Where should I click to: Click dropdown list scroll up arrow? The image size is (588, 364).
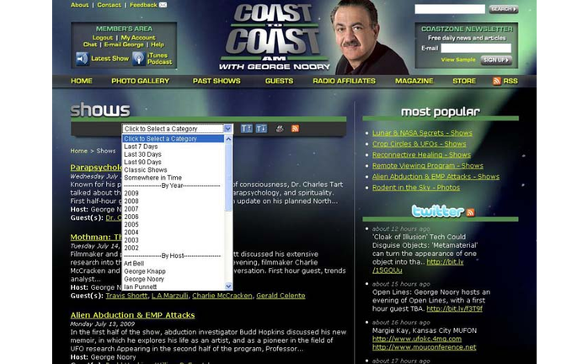point(228,139)
